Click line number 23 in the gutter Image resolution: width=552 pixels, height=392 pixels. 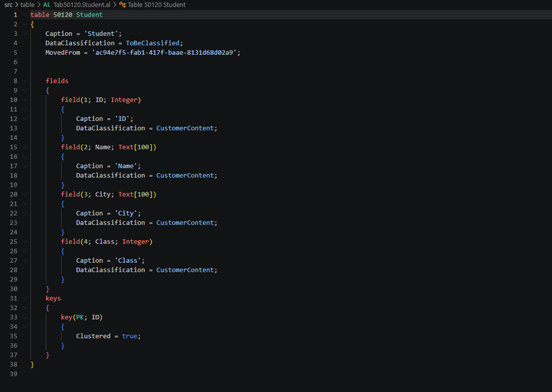(x=13, y=223)
